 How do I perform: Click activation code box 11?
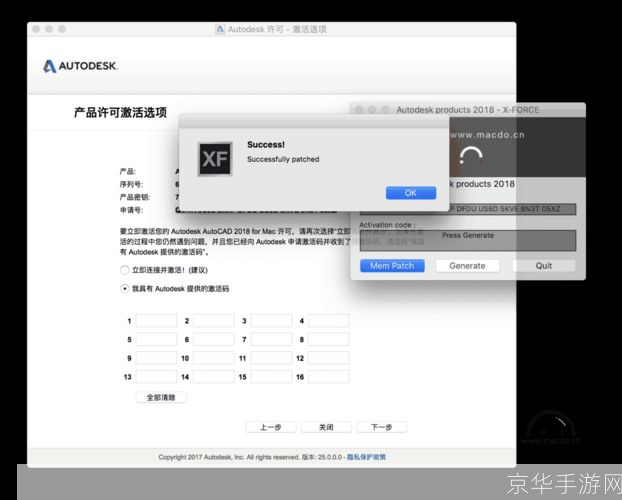pyautogui.click(x=271, y=358)
